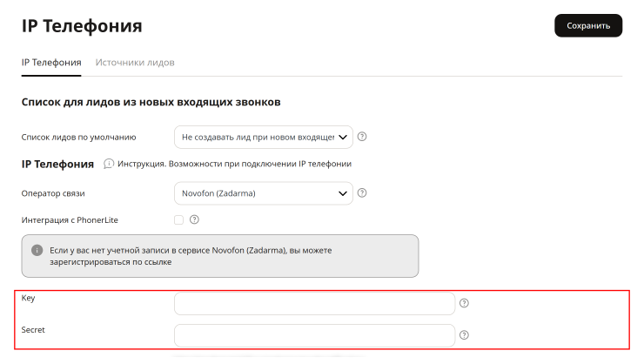
Task: Click the speech bubble icon next to Инструкция
Action: [x=109, y=164]
